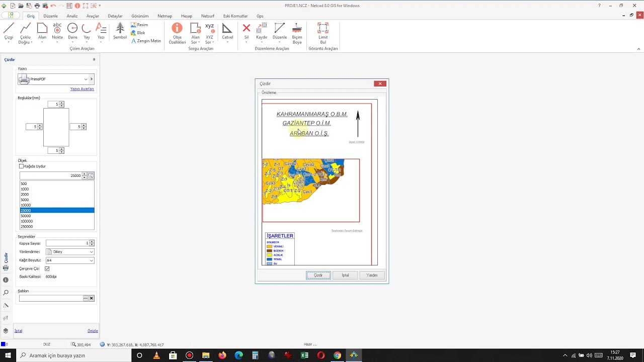Select scale 50000 in the list
644x362 pixels.
tap(57, 216)
